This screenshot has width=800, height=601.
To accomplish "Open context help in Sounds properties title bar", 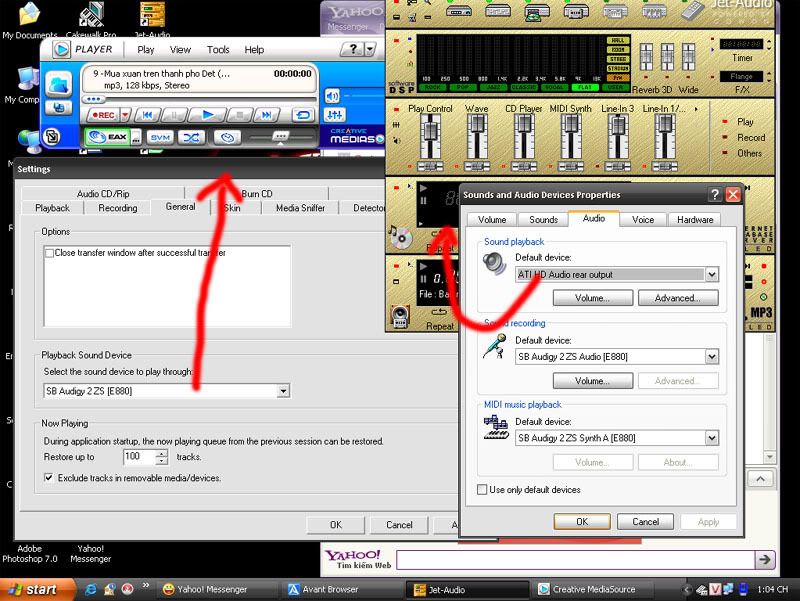I will [x=714, y=194].
